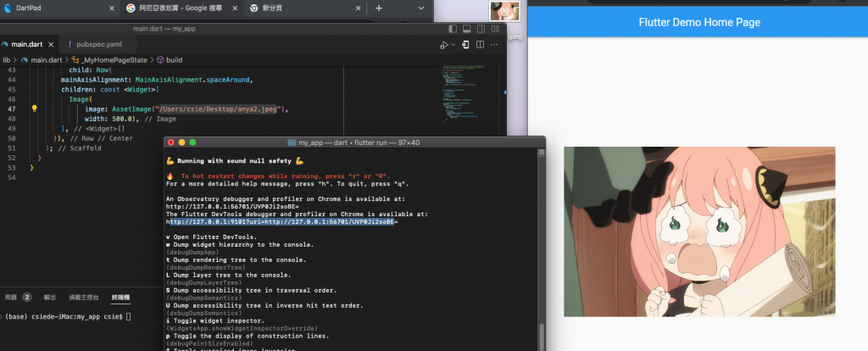
Task: Open the run-debug dropdown arrow
Action: [x=453, y=45]
